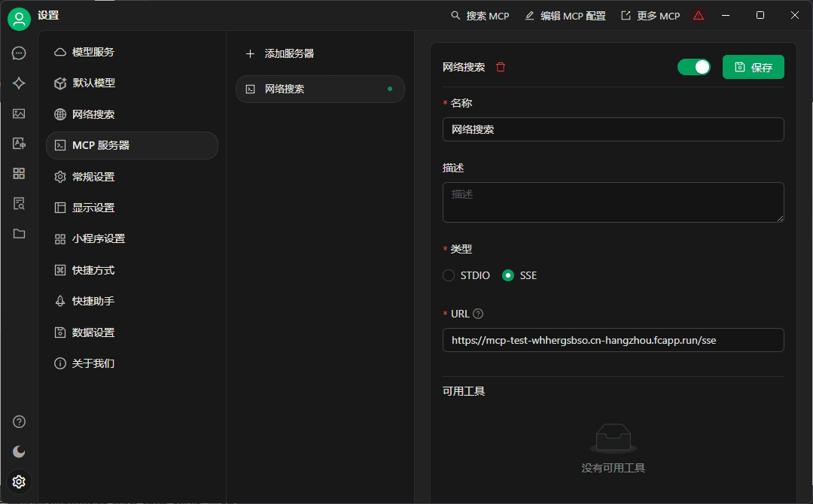Image resolution: width=813 pixels, height=504 pixels.
Task: Open 快捷方式 settings
Action: click(132, 270)
